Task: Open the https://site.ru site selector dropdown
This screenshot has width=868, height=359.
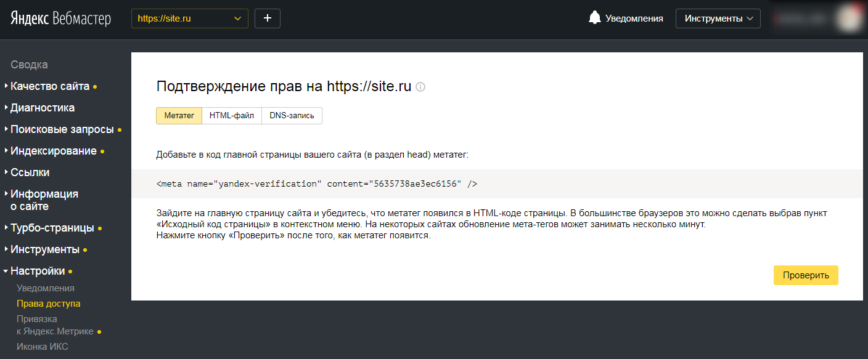Action: pyautogui.click(x=190, y=18)
